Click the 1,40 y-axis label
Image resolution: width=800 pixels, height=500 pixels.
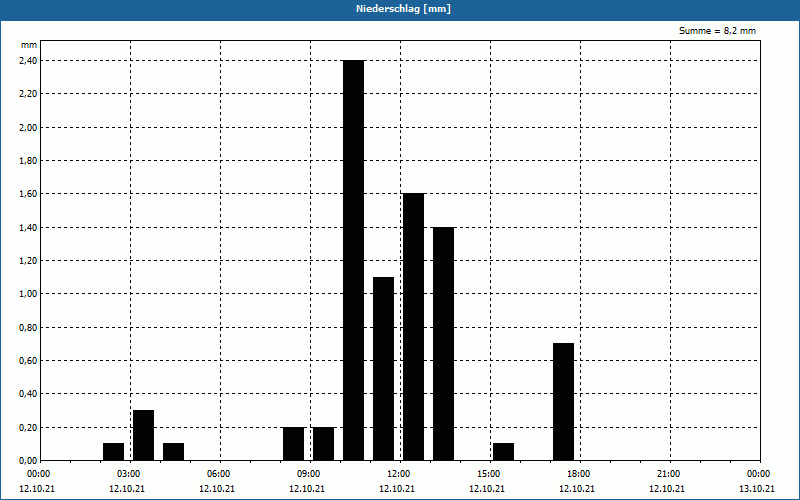tap(28, 228)
